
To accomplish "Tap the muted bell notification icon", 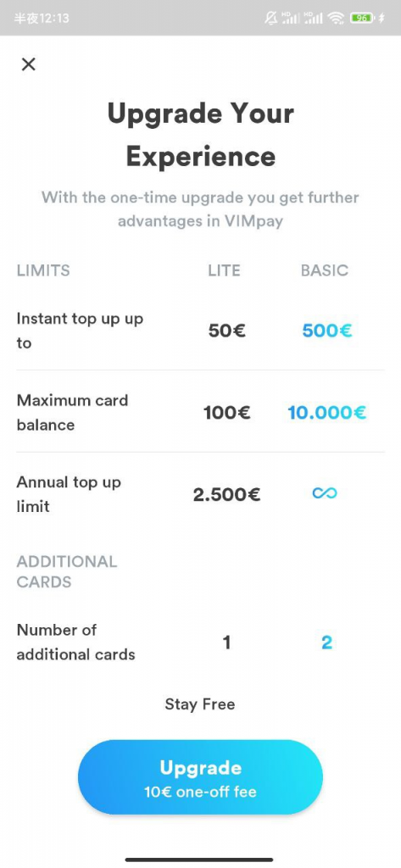I will [270, 19].
